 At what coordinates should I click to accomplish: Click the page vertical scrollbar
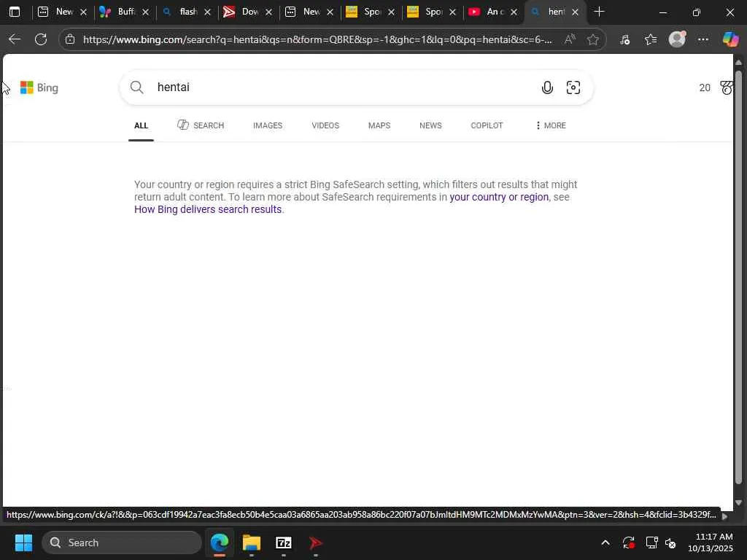[x=738, y=276]
